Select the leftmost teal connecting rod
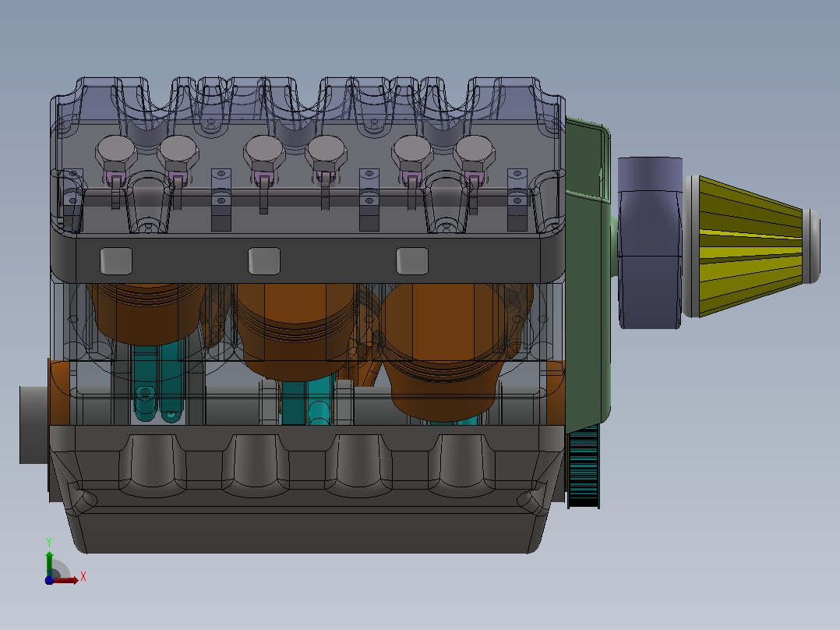 [x=158, y=382]
